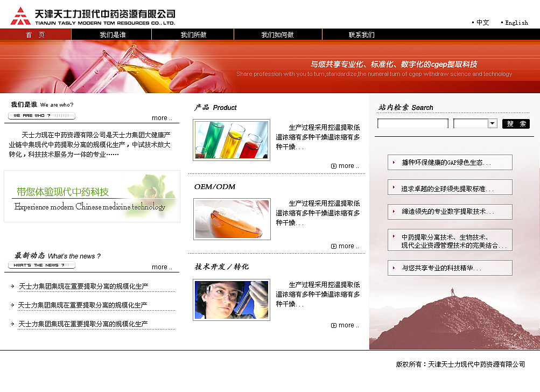
Task: Click more.. under the 最新动态 news section
Action: pos(162,267)
